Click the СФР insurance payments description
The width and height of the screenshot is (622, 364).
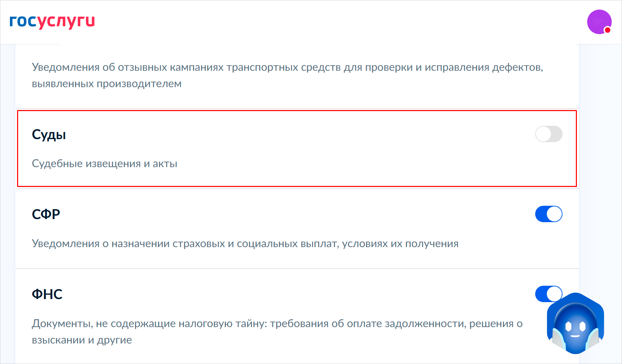[245, 244]
